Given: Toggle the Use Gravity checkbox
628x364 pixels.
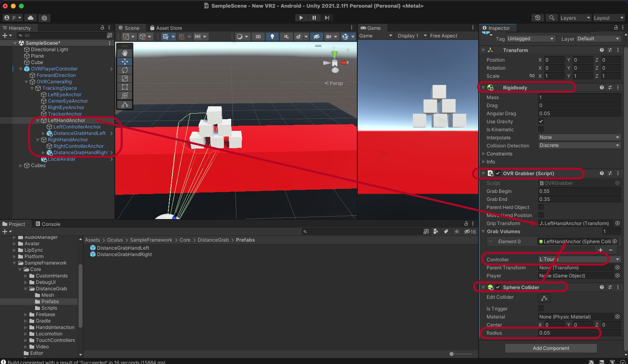Looking at the screenshot, I should [x=541, y=121].
